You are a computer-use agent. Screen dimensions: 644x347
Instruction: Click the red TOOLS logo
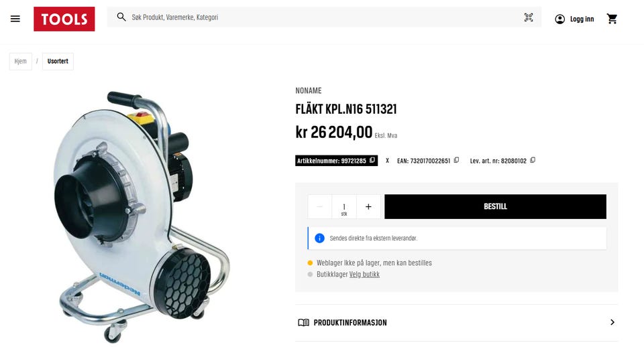[64, 19]
